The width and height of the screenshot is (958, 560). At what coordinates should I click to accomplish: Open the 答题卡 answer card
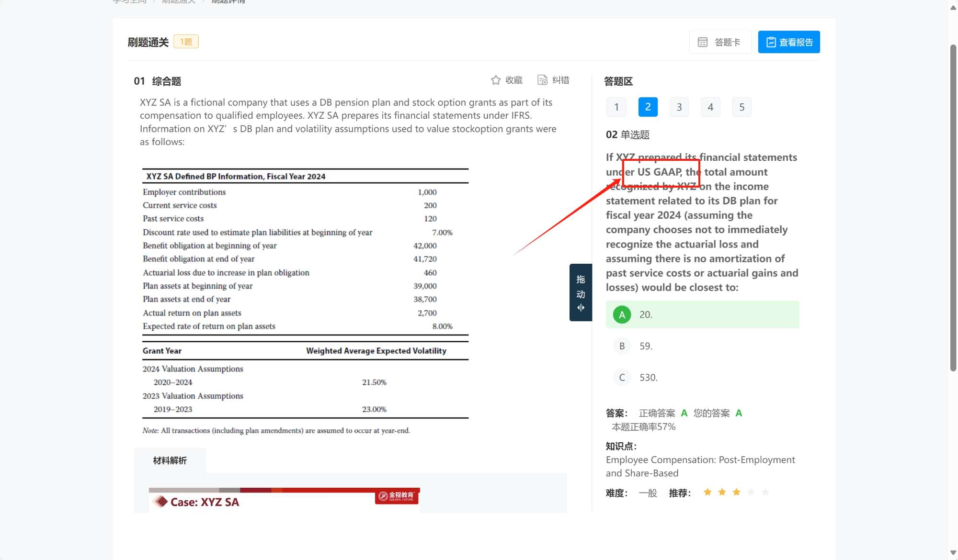720,42
